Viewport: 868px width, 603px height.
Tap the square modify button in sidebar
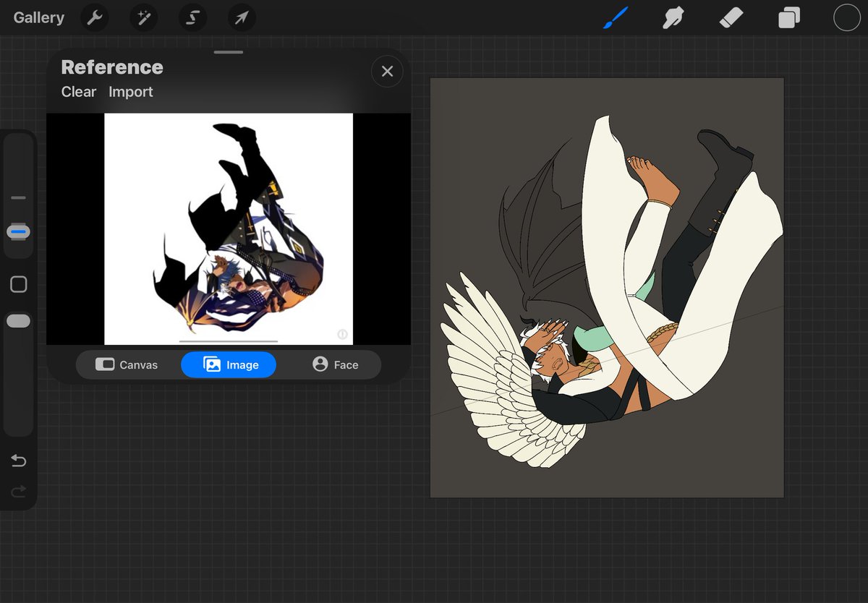19,284
